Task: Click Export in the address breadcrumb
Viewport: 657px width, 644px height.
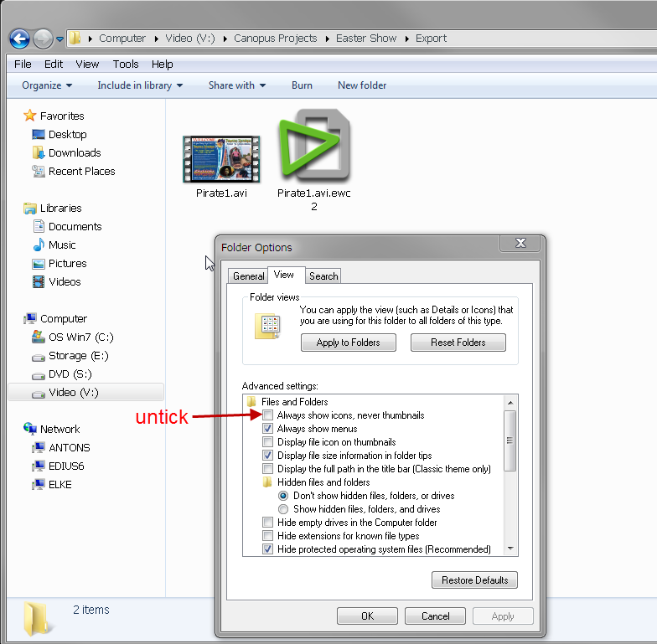Action: click(x=431, y=39)
